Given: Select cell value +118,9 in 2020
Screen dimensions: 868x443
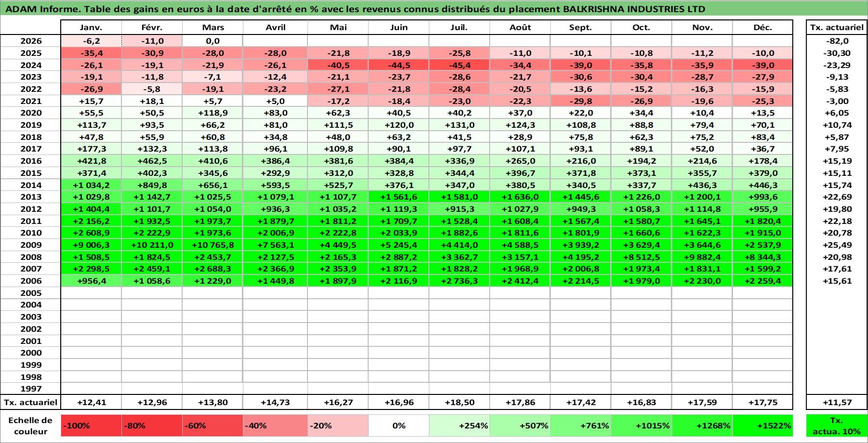Looking at the screenshot, I should pyautogui.click(x=213, y=113).
